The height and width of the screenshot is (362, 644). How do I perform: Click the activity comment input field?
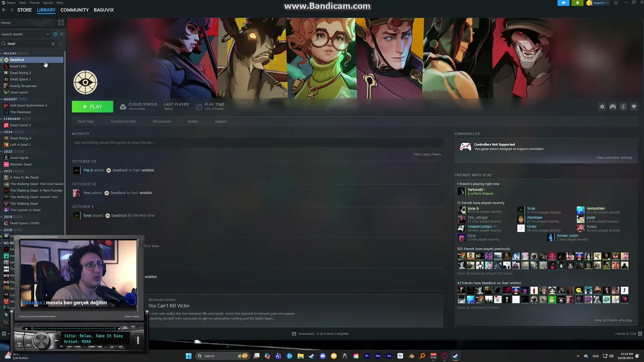pos(257,143)
